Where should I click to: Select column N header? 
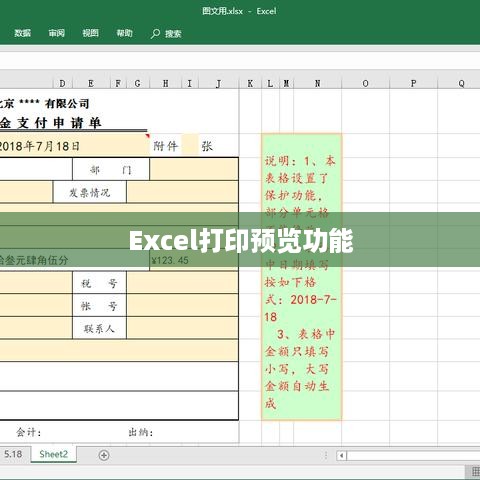[x=318, y=83]
